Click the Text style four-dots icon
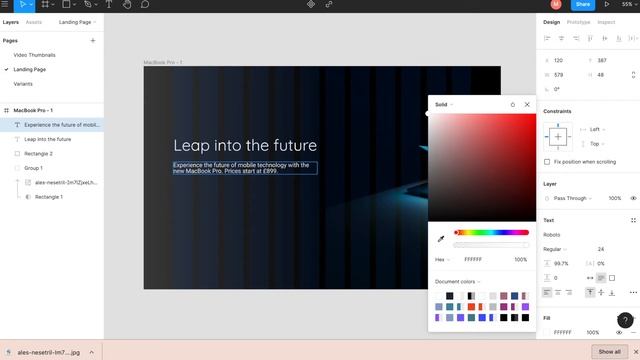 (x=633, y=220)
